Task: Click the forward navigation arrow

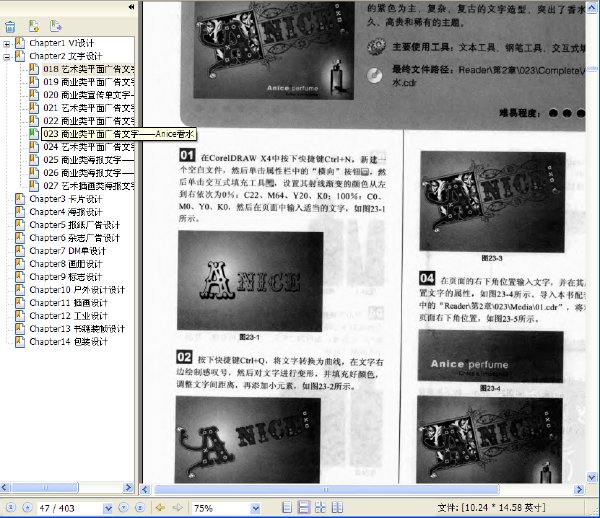Action: [178, 508]
